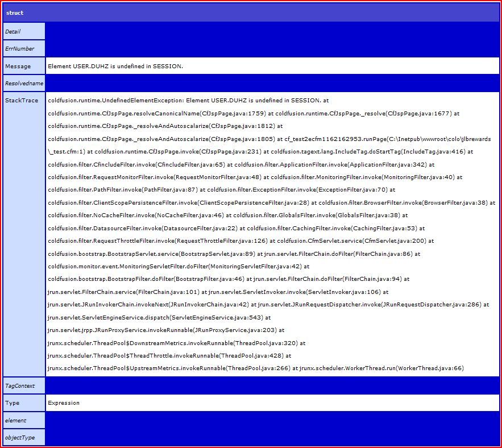Toggle the ErrNumber key cell
Screen dimensions: 502x448
tap(24, 49)
